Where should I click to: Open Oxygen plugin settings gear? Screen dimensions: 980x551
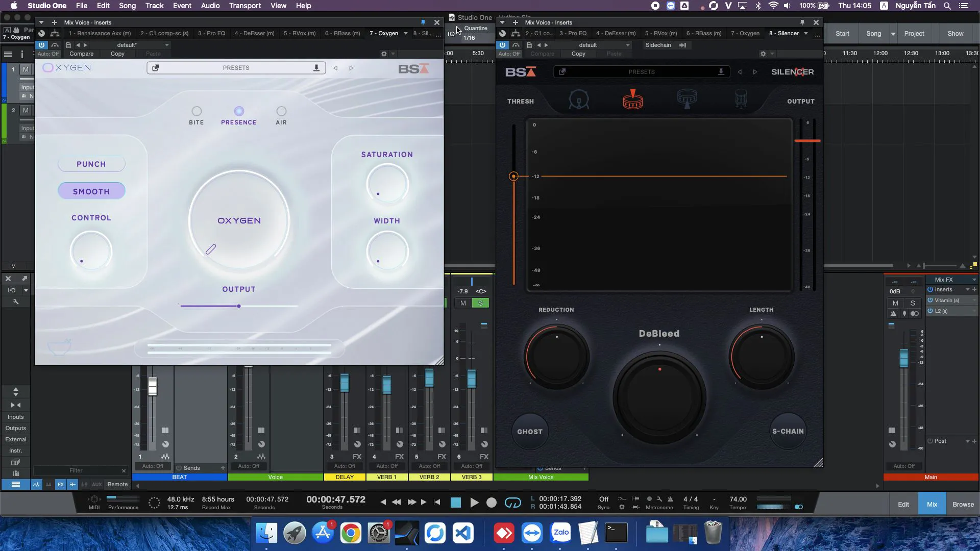384,54
